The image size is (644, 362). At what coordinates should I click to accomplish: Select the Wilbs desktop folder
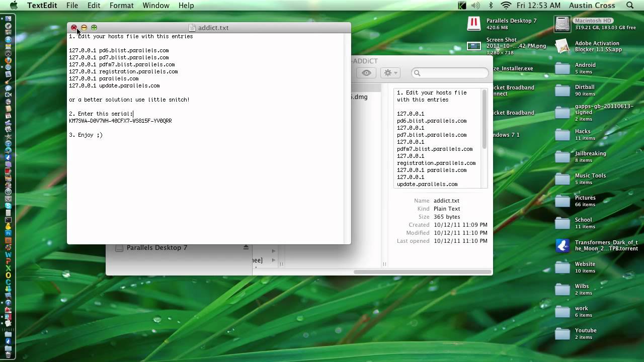tap(562, 290)
